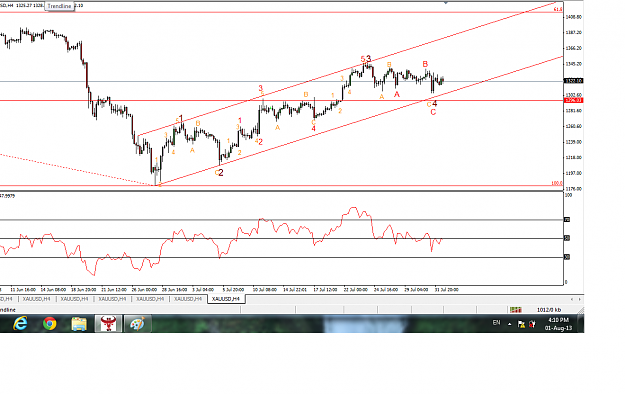Viewport: 625px width, 394px height.
Task: Open the Action Center flag icon
Action: tap(521, 324)
